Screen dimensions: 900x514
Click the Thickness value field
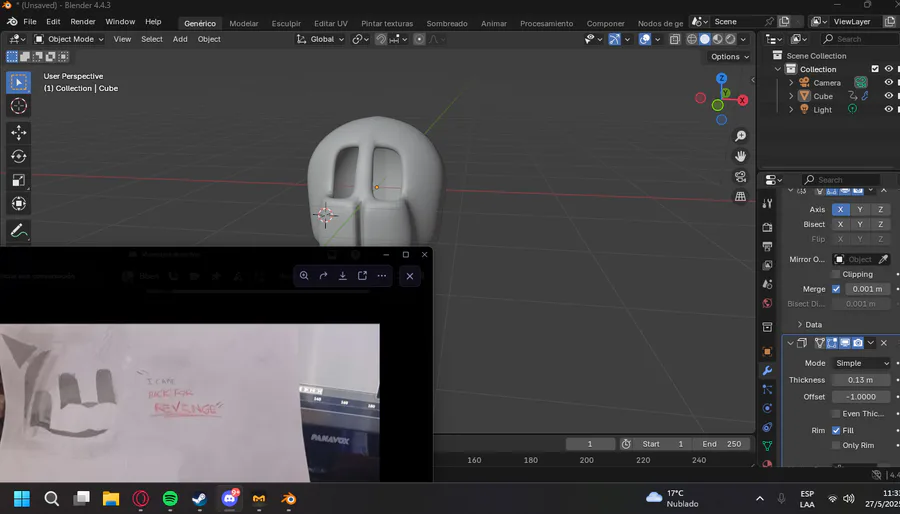pyautogui.click(x=862, y=380)
